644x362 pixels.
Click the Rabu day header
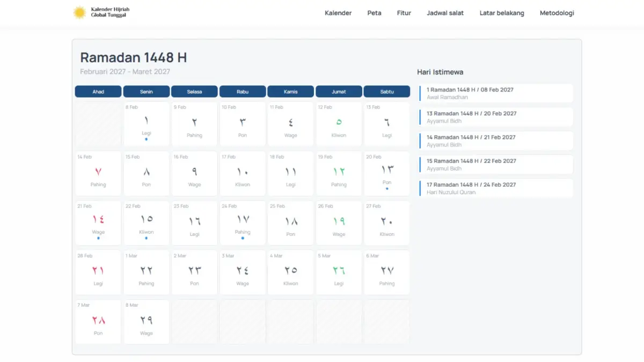pos(243,92)
